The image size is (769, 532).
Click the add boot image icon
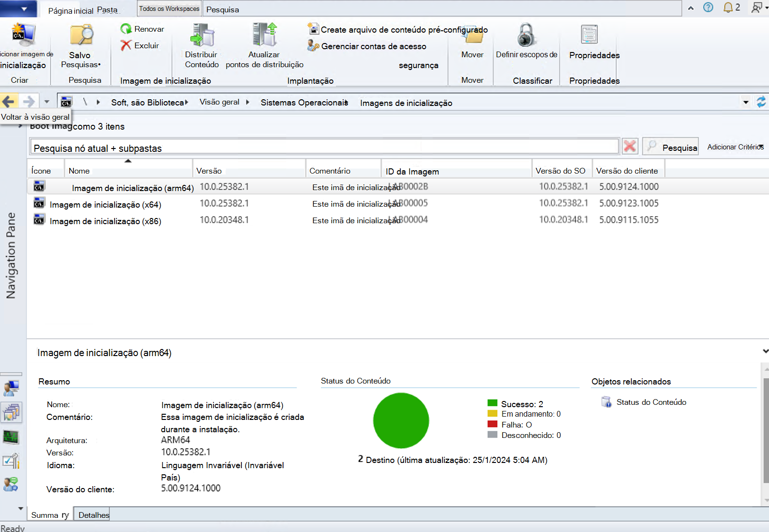[23, 35]
